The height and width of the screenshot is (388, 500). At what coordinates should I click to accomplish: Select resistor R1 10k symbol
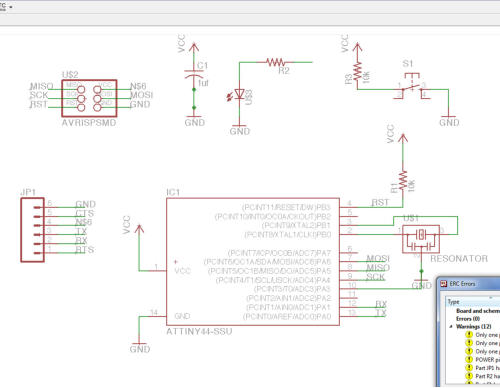(x=403, y=180)
